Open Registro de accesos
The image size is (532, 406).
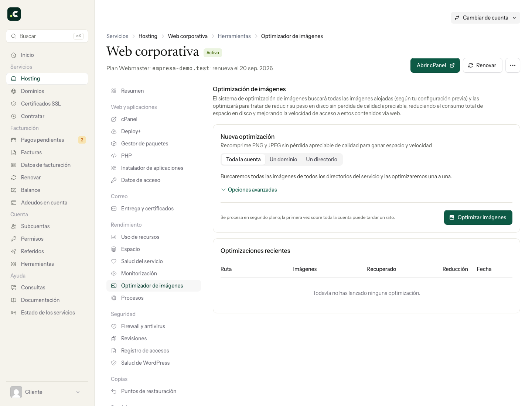click(x=154, y=351)
